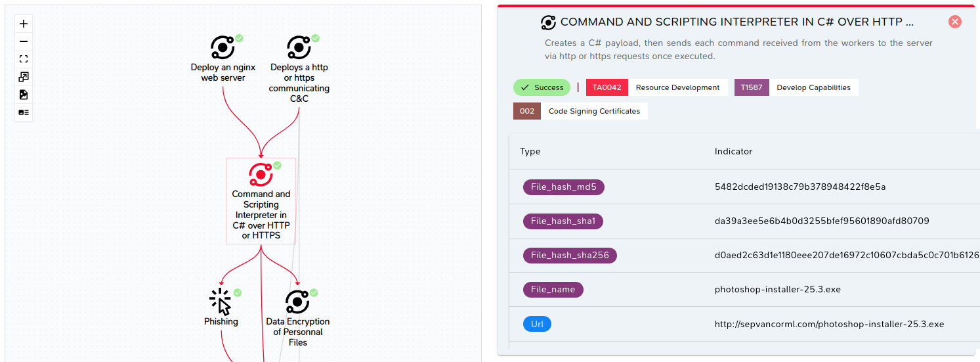Click the Resource Development label
Image resolution: width=980 pixels, height=362 pixels.
677,87
